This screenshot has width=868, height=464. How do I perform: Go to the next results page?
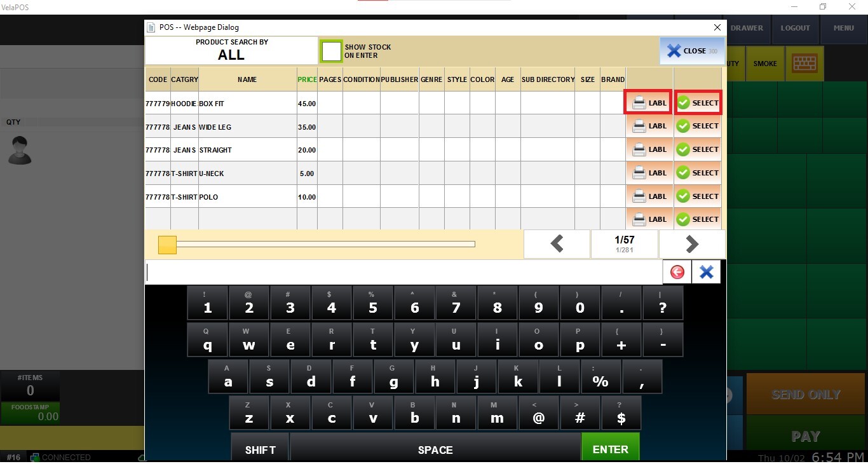692,244
